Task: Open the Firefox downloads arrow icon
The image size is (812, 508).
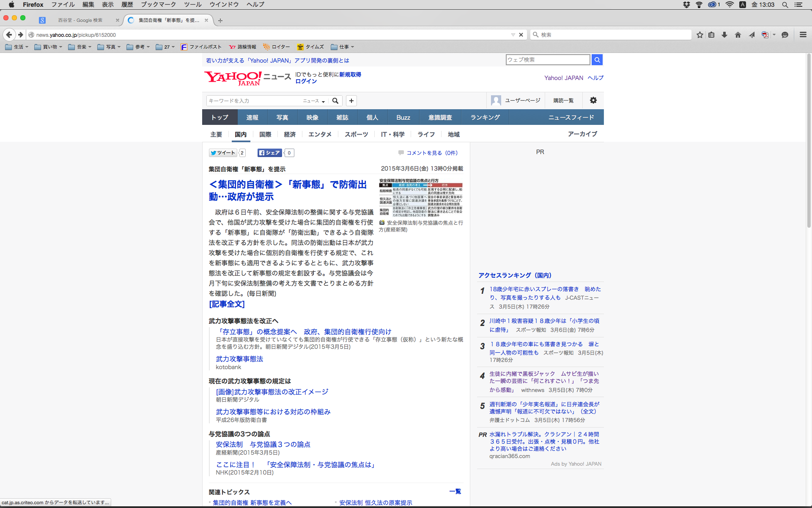Action: pos(724,35)
